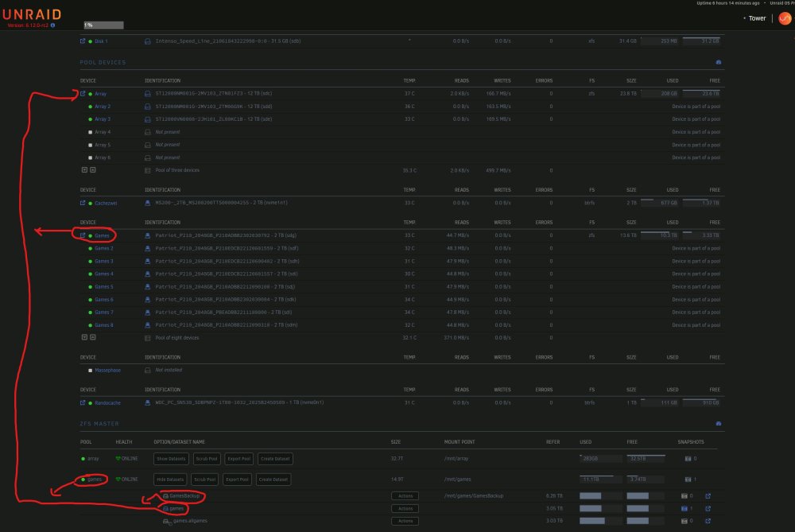Click the list icon beside 'Pool of three devices'

(148, 170)
